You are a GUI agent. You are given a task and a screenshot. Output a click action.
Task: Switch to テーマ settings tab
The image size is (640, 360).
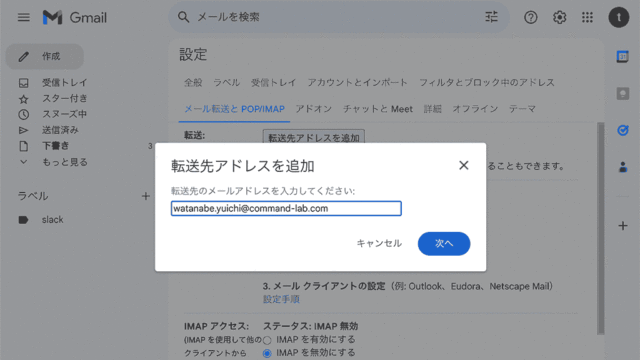(x=522, y=109)
